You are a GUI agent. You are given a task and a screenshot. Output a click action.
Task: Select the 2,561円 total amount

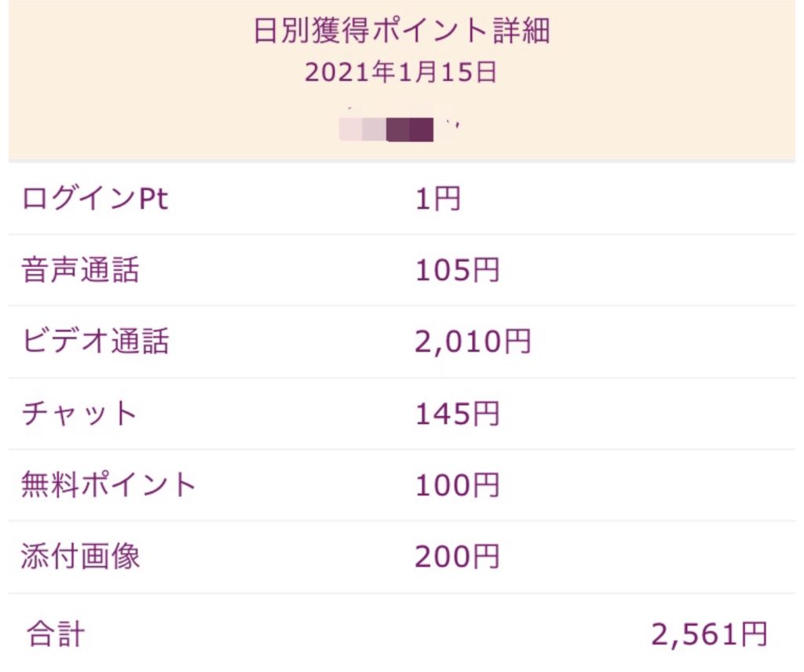pyautogui.click(x=709, y=634)
